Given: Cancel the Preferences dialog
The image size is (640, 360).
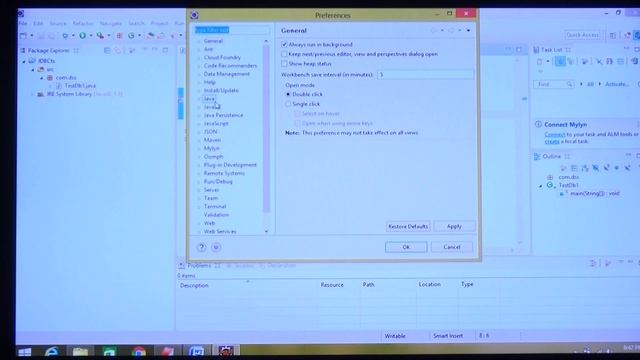Looking at the screenshot, I should 451,247.
